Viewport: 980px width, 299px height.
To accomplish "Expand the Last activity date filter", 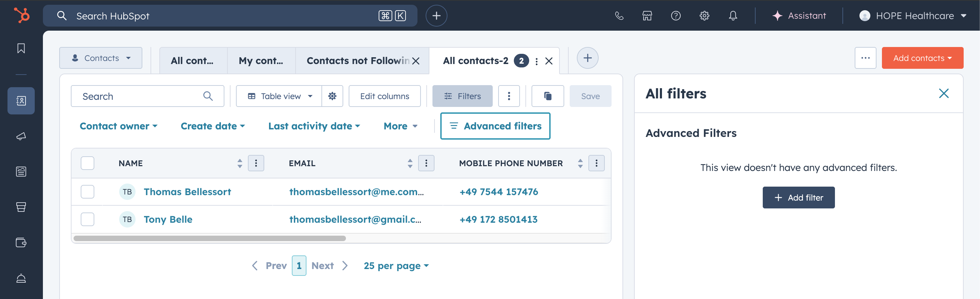I will pos(314,126).
